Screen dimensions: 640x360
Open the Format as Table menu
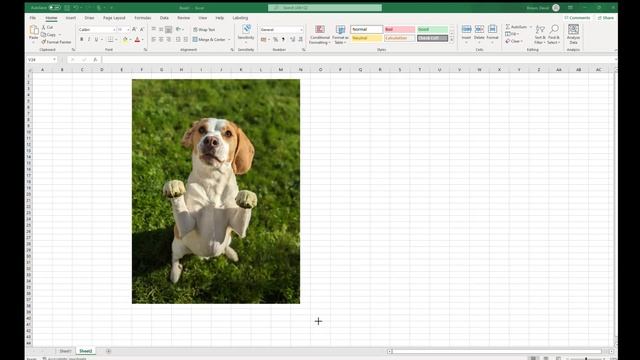(340, 34)
